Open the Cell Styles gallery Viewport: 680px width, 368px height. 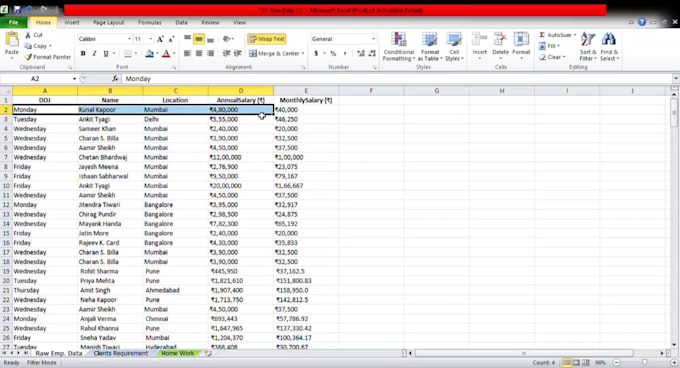(454, 47)
